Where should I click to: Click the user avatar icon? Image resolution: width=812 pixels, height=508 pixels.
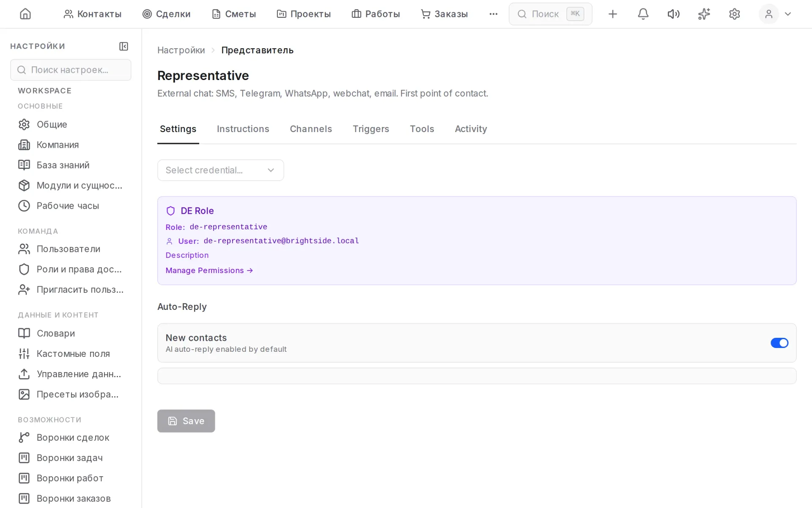[x=768, y=14]
